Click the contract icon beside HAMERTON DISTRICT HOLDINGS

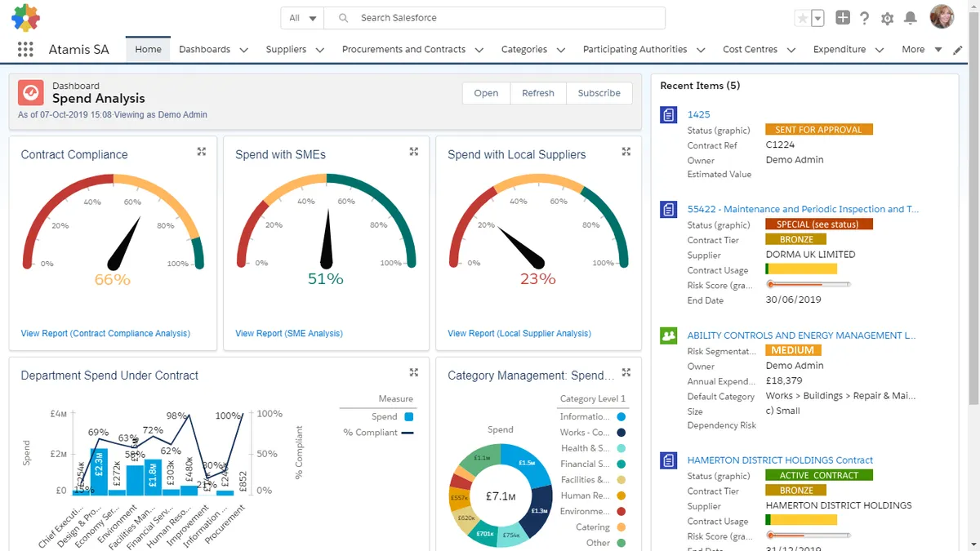click(669, 460)
